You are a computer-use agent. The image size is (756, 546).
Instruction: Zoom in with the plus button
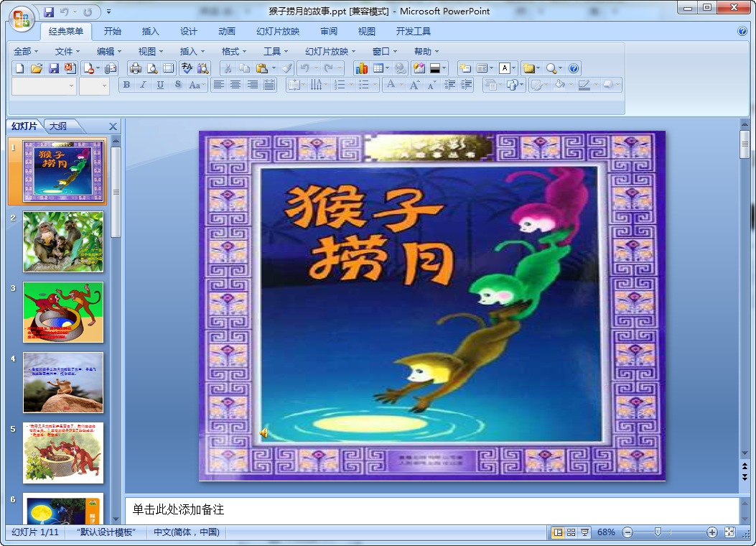[711, 532]
